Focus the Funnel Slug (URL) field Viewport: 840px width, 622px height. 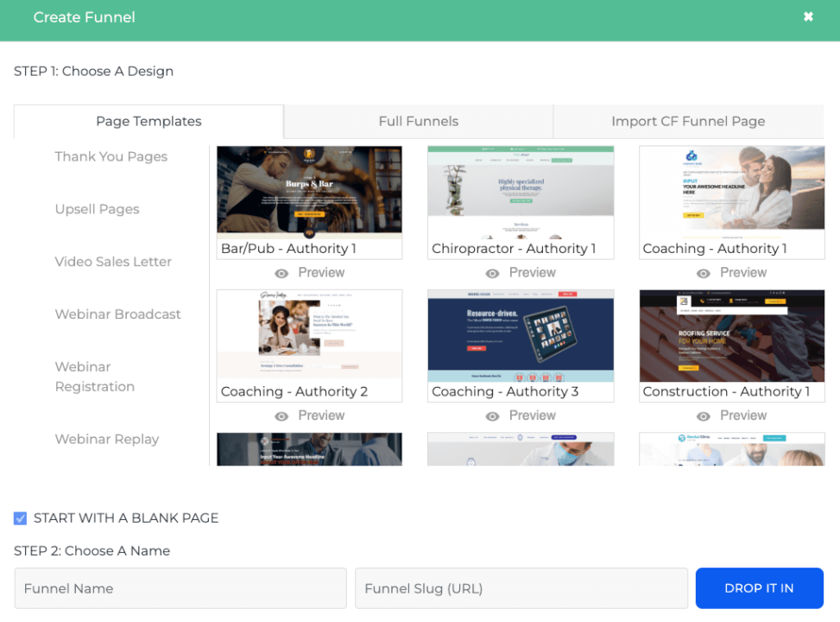pyautogui.click(x=521, y=588)
